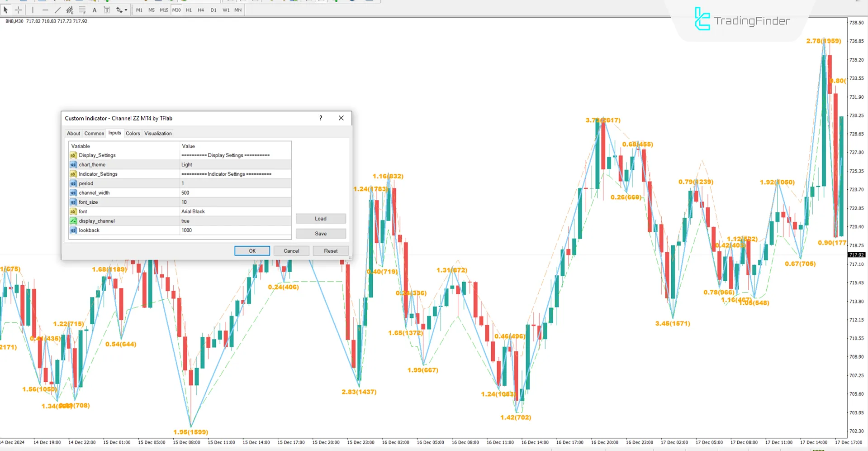Open the chart_theme value selector

coord(235,164)
